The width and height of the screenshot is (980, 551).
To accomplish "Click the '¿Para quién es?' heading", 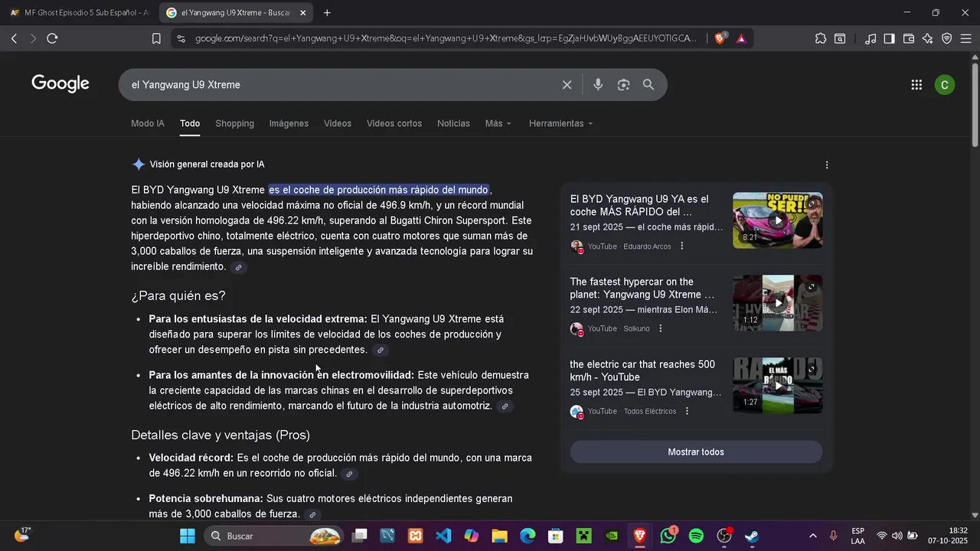I will (x=178, y=296).
